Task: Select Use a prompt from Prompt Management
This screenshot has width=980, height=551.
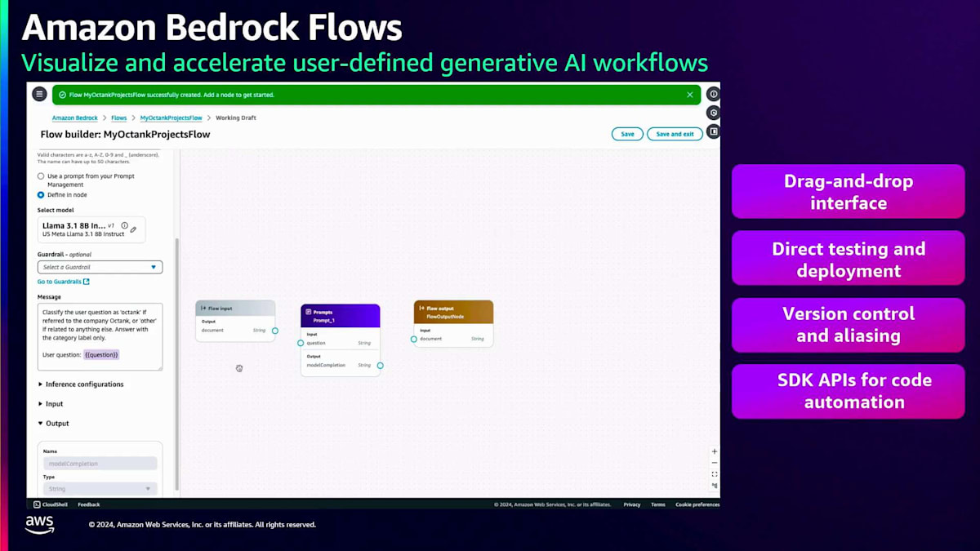Action: 41,176
